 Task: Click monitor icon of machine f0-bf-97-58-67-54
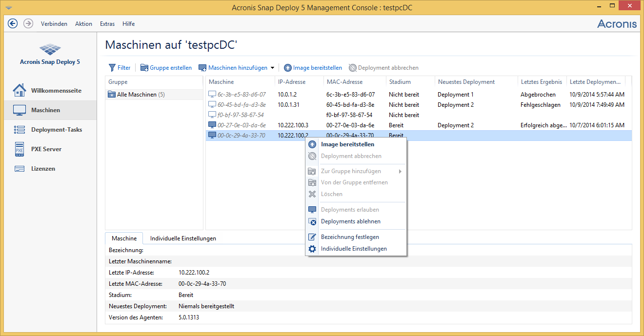[212, 115]
